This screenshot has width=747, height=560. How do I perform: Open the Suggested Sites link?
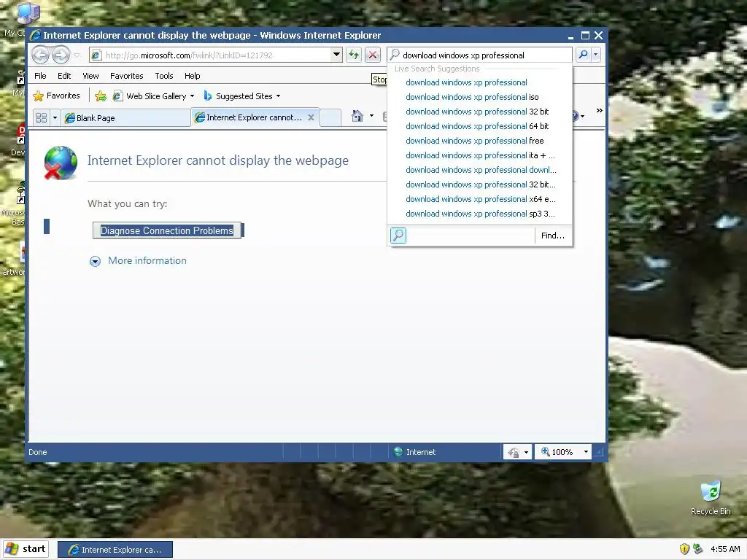point(239,96)
